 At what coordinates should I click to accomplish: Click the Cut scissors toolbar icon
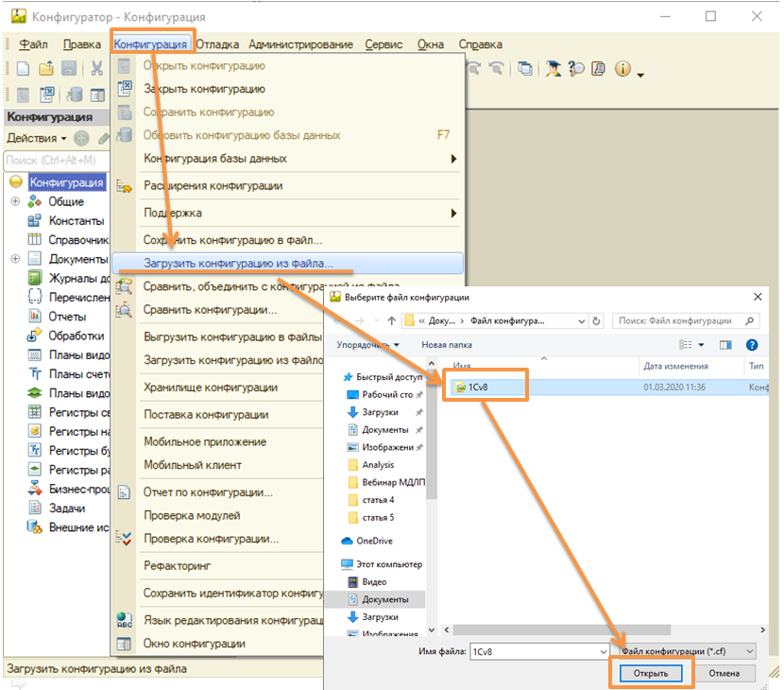coord(96,69)
